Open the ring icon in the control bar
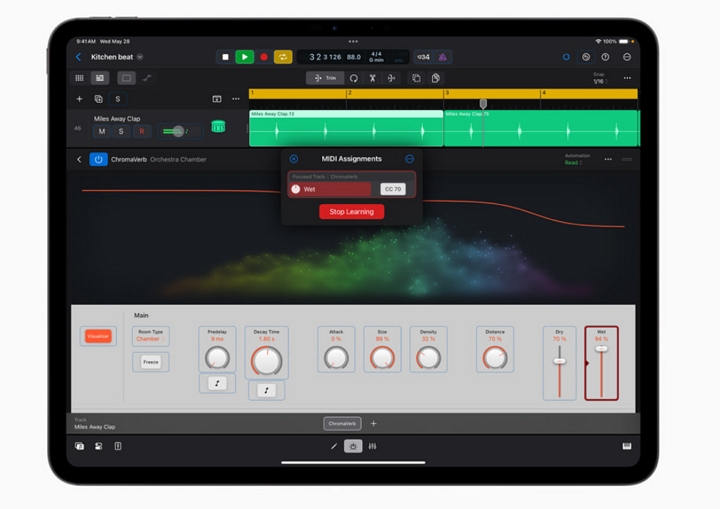This screenshot has height=509, width=720. coord(566,57)
